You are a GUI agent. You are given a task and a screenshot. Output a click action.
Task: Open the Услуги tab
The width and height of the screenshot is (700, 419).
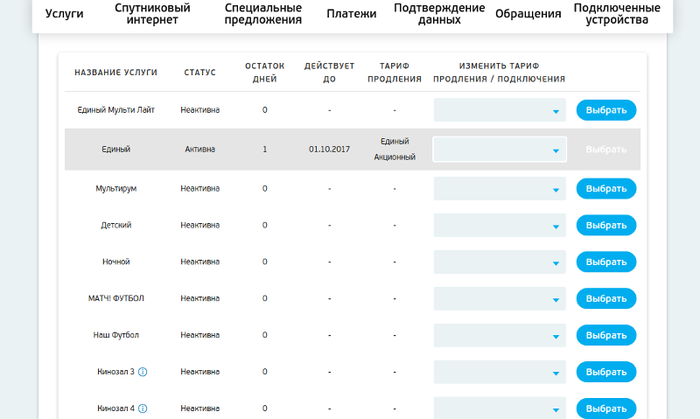tap(64, 14)
